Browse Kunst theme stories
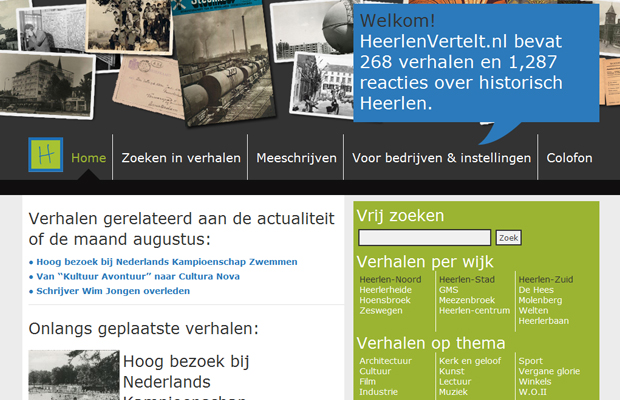The image size is (620, 400). tap(452, 371)
